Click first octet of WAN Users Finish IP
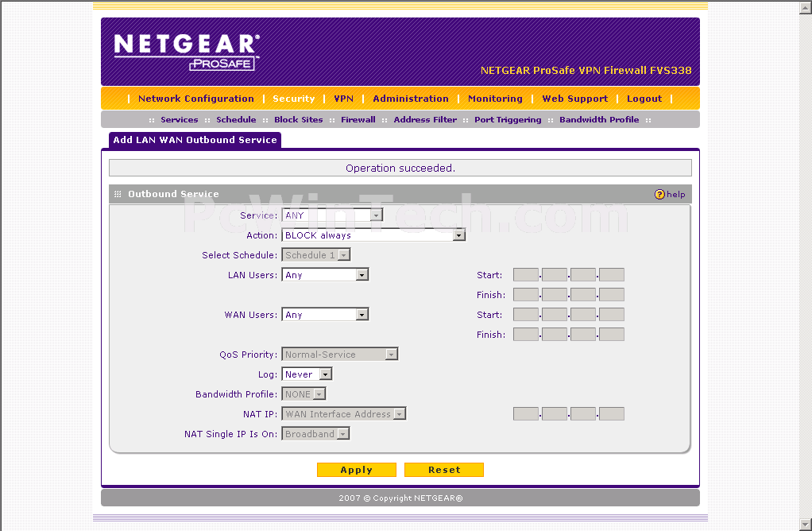This screenshot has height=531, width=812. [526, 334]
